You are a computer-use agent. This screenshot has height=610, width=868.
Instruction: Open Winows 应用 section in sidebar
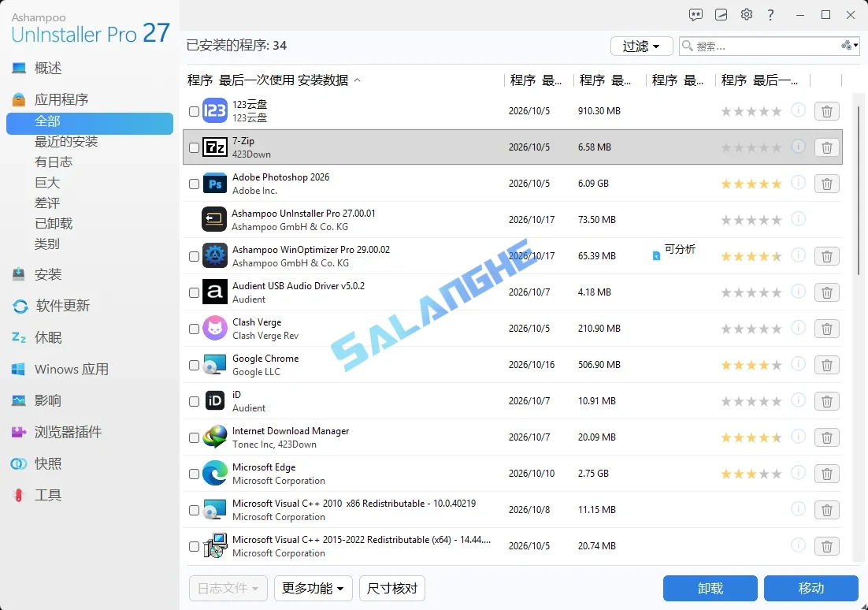pos(72,369)
